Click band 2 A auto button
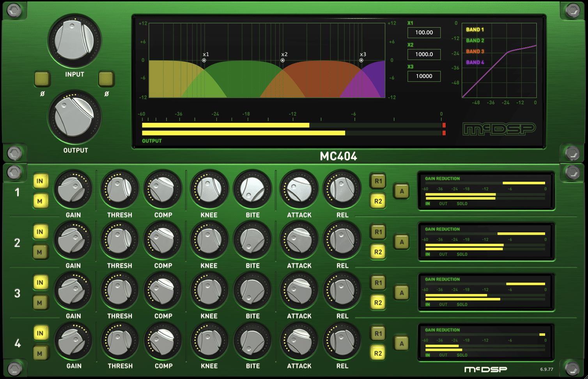 [x=402, y=242]
